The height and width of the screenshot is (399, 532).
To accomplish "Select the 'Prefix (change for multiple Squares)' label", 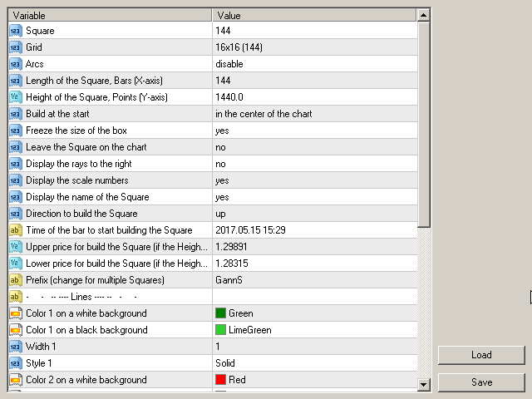I will (95, 280).
